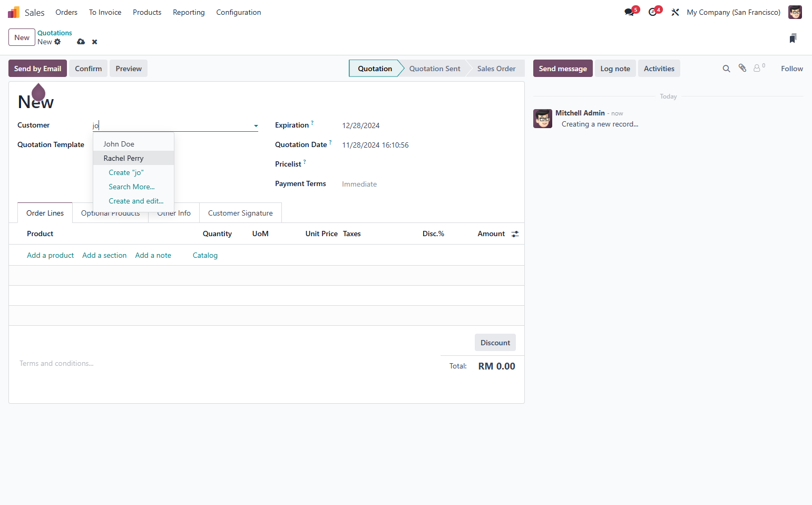Discard changes with the X icon

point(95,42)
